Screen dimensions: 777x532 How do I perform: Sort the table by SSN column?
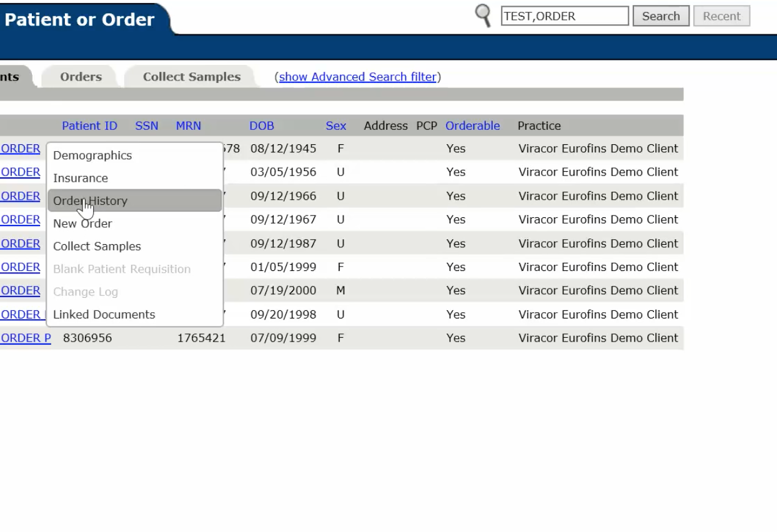(147, 126)
